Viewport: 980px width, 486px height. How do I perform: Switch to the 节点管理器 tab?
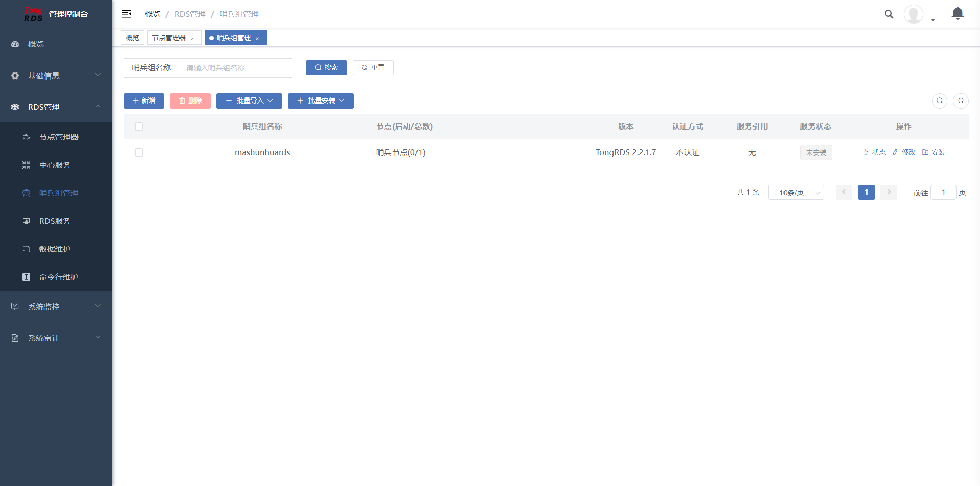(169, 38)
